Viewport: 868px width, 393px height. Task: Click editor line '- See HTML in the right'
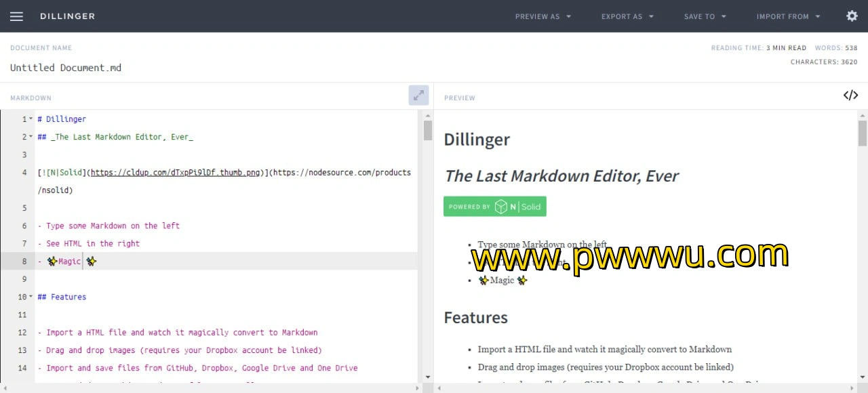[x=89, y=243]
